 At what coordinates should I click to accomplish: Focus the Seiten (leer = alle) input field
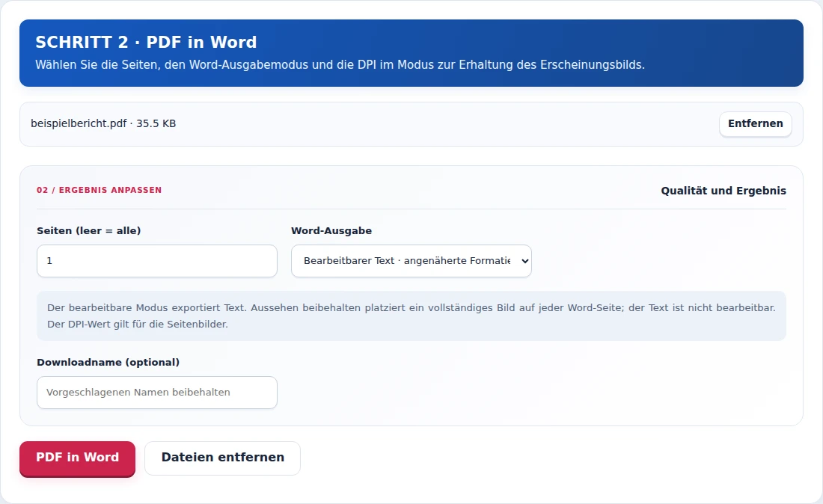[157, 261]
